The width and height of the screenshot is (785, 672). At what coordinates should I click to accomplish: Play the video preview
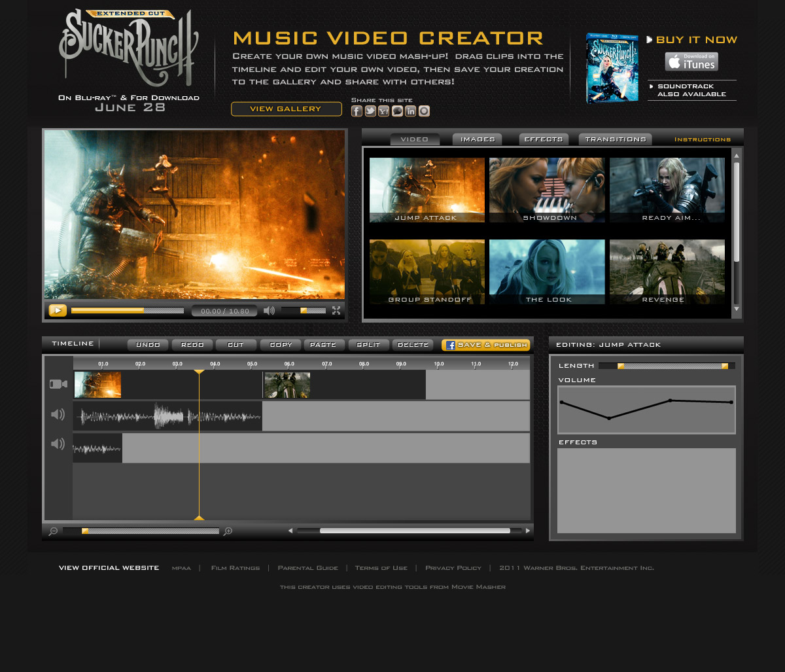pos(58,311)
